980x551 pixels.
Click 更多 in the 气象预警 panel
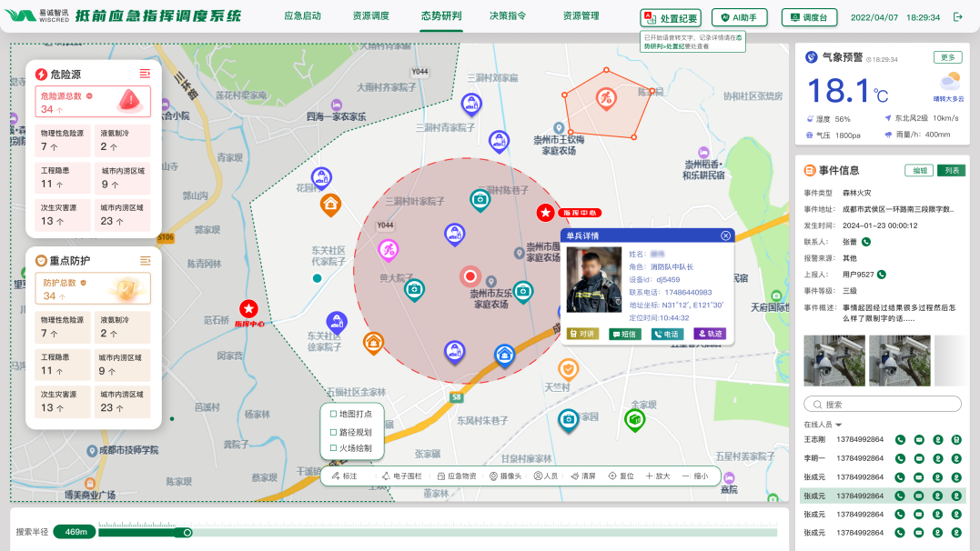pos(947,57)
